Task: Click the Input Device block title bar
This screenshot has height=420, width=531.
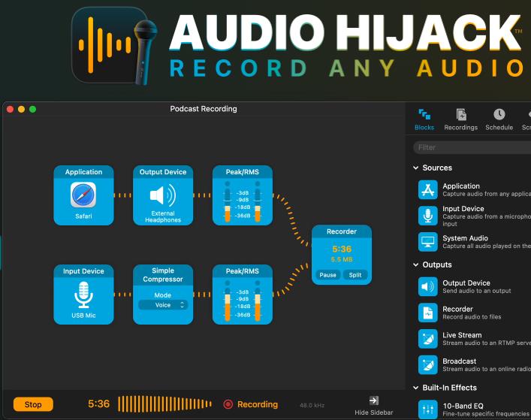Action: (83, 271)
